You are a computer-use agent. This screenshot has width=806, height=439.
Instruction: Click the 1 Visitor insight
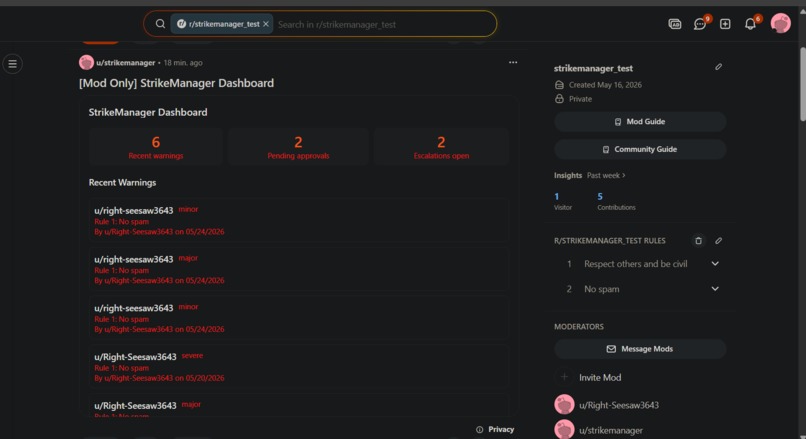coord(562,201)
